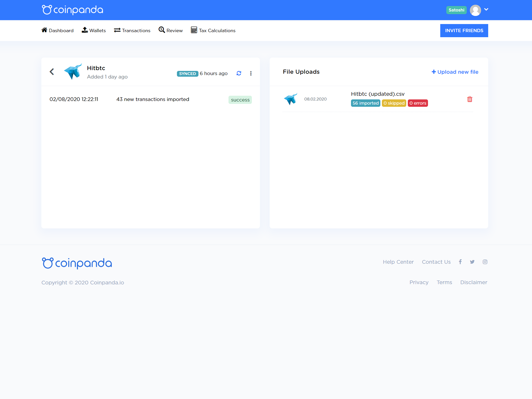Open the Help Center link
Viewport: 532px width, 399px height.
pos(398,262)
